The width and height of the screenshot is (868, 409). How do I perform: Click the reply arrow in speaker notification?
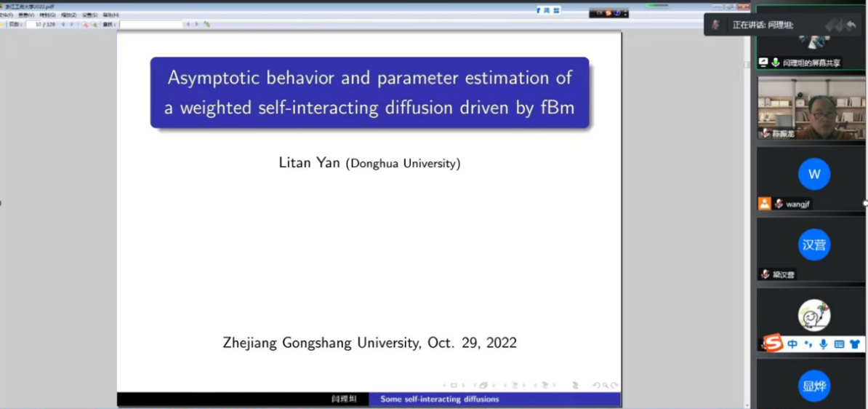pos(851,25)
